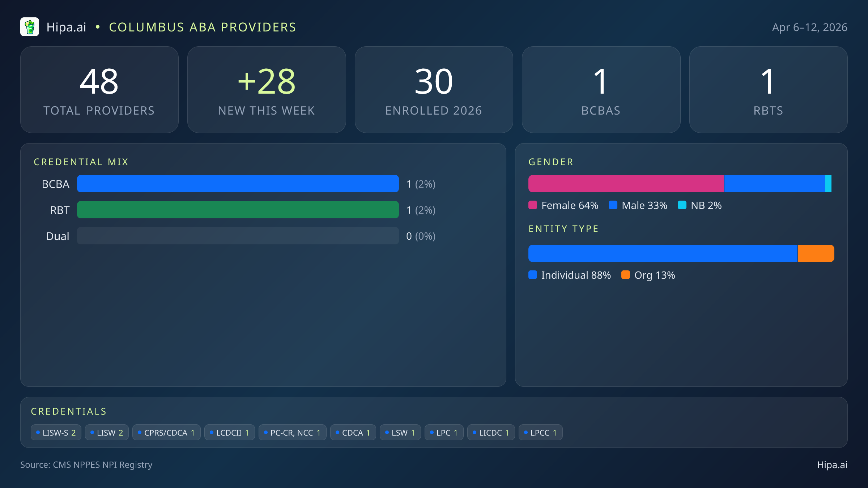Click the NB cyan legend swatch

coord(682,205)
